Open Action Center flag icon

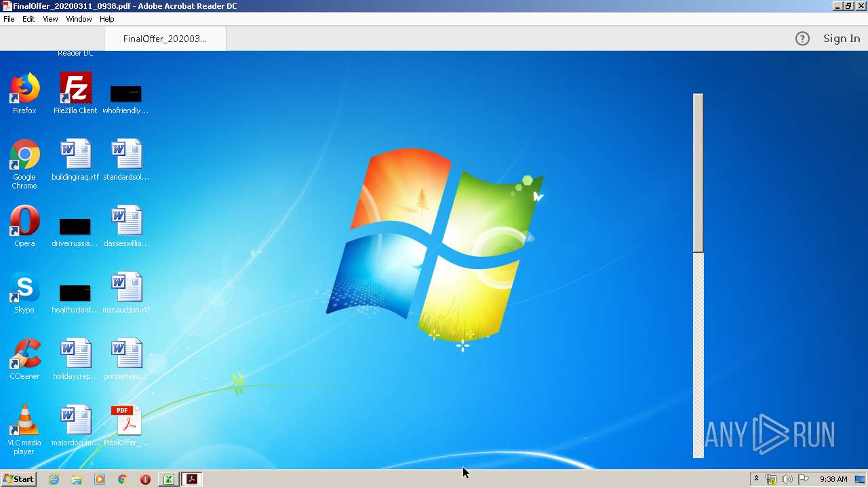tap(804, 479)
